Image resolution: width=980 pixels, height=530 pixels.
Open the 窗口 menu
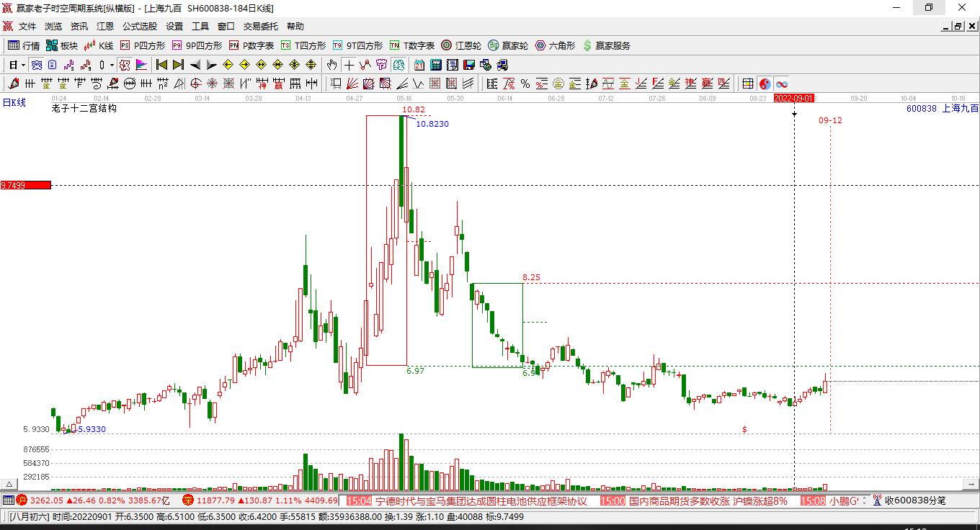[226, 27]
